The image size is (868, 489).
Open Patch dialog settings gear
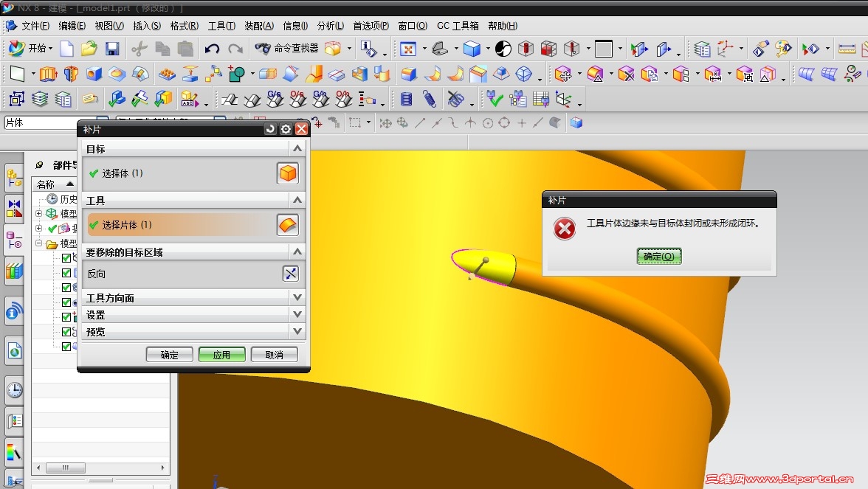click(x=286, y=129)
